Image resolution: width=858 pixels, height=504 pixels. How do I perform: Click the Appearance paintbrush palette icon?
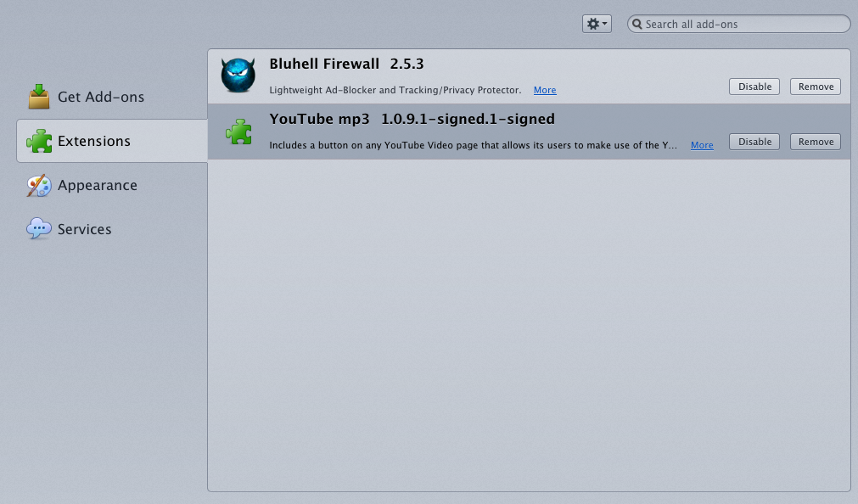(x=39, y=186)
